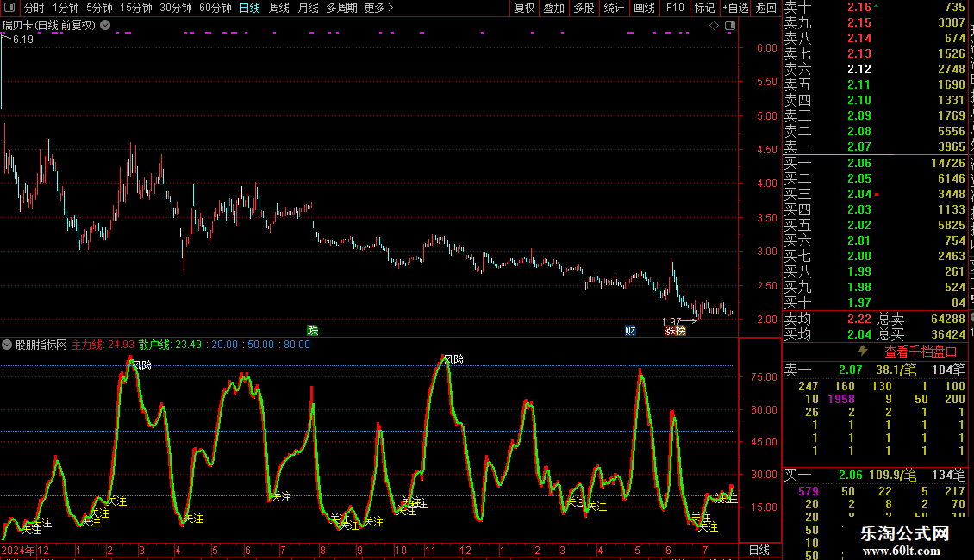The width and height of the screenshot is (974, 560).
Task: Select the 卖十 2.16 ask row
Action: click(x=875, y=7)
